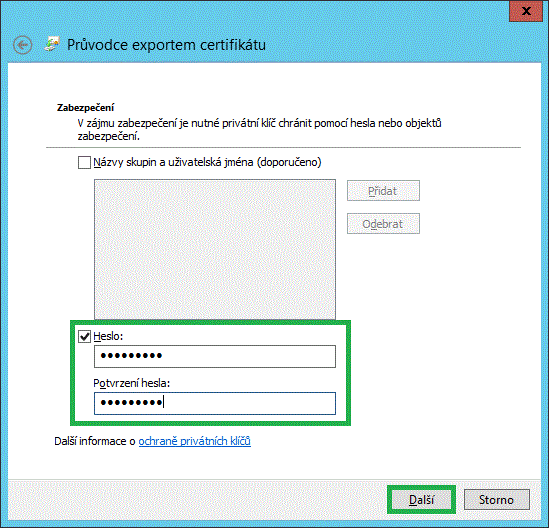
Task: Click the Přidat button
Action: pyautogui.click(x=383, y=191)
